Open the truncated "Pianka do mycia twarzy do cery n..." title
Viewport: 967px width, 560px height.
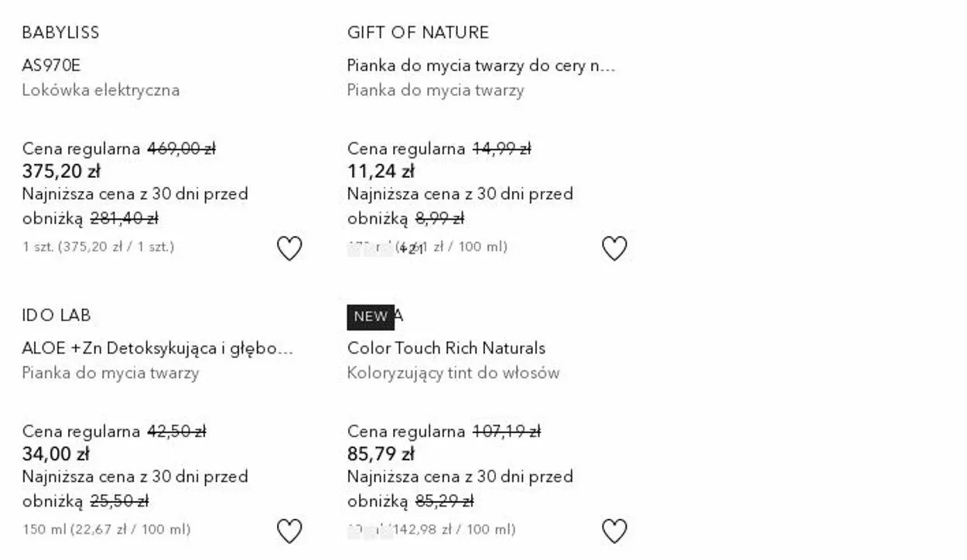(480, 65)
